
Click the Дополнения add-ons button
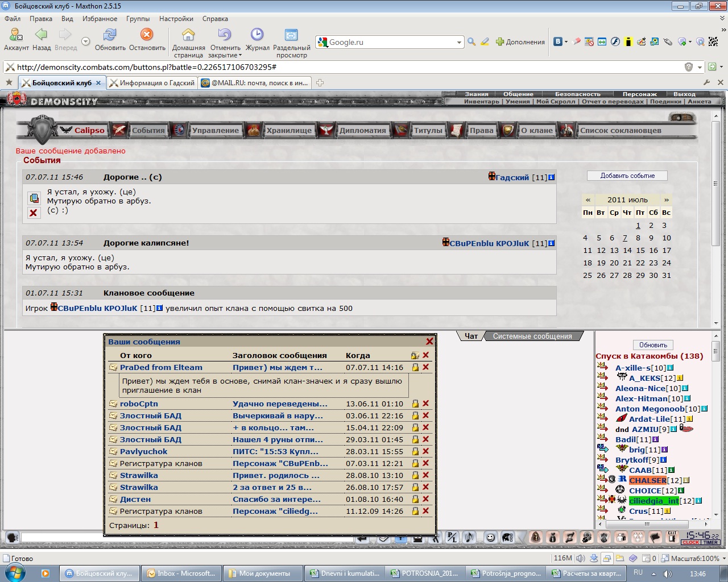click(520, 42)
